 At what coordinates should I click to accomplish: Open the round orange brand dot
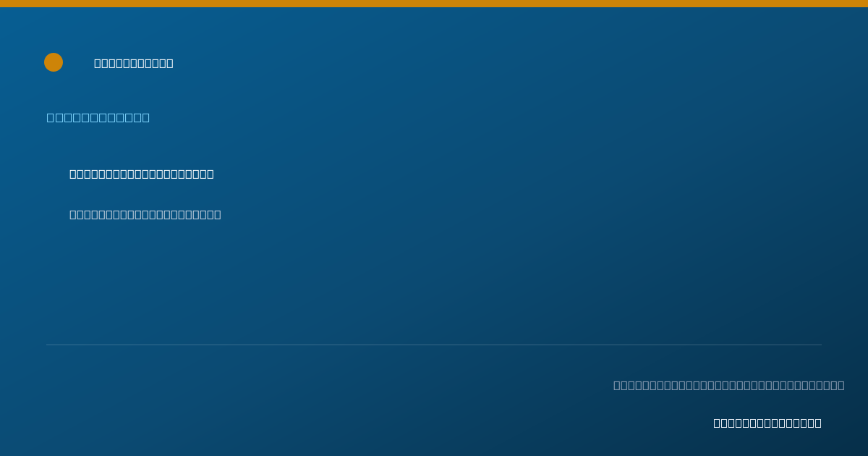[x=54, y=62]
